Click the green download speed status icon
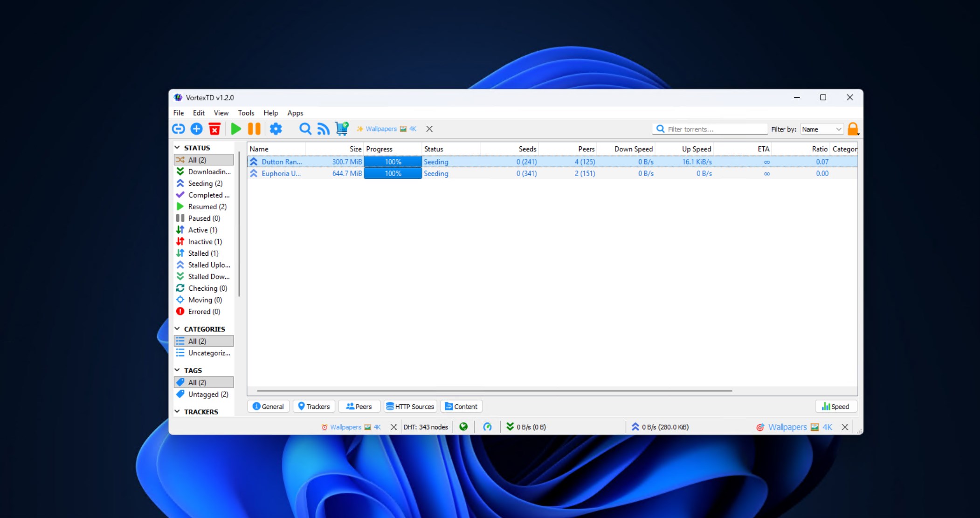980x518 pixels. click(510, 427)
